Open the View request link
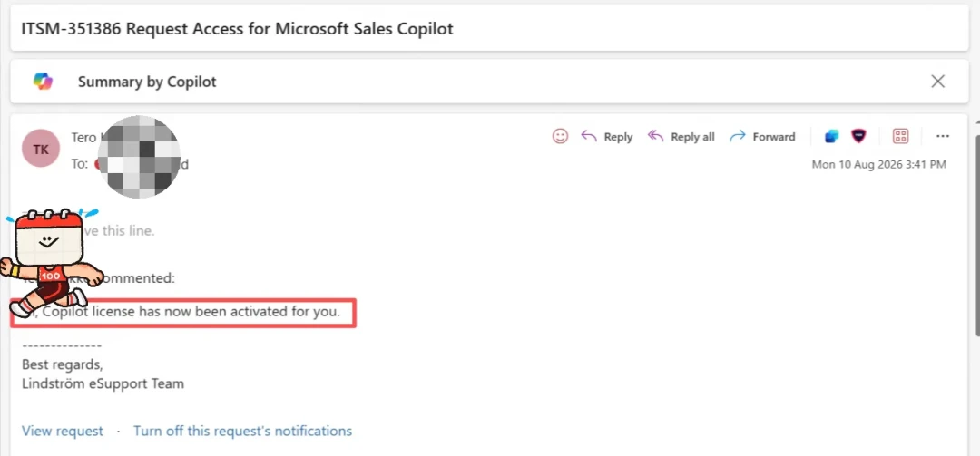 [63, 431]
